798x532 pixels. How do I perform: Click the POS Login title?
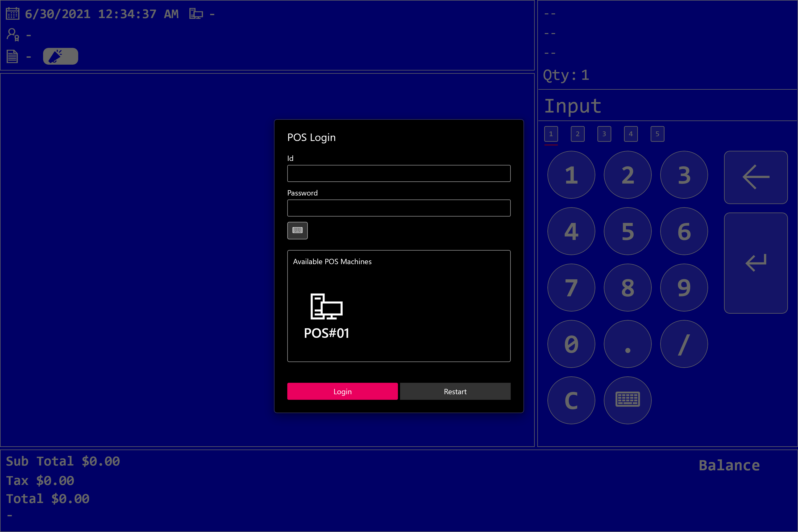point(311,138)
